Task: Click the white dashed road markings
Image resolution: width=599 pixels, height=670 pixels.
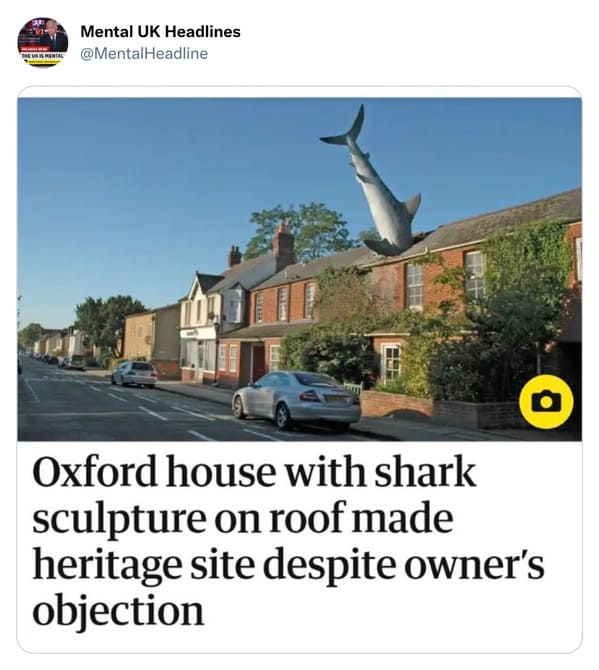Action: coord(153,413)
